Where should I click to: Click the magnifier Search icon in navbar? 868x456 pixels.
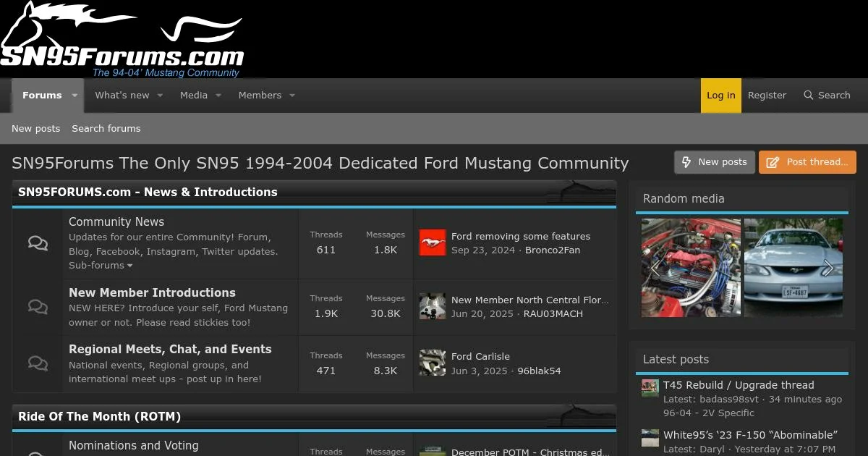[809, 96]
